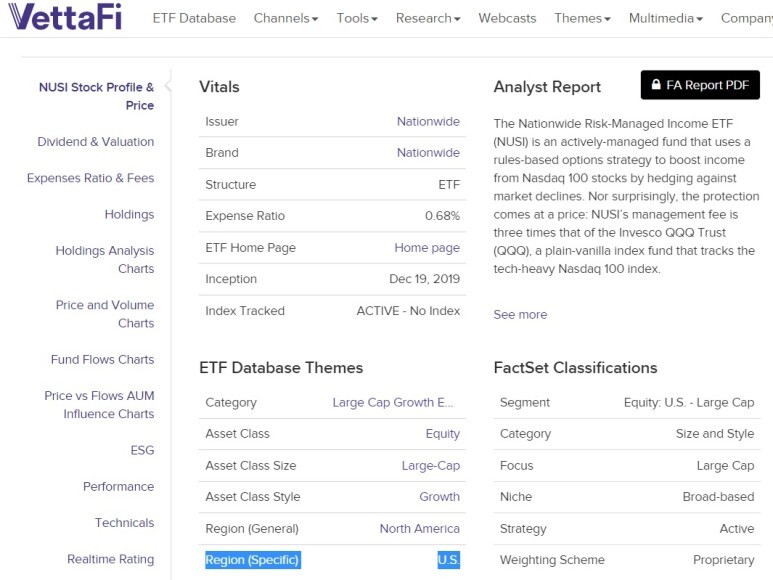The image size is (773, 580).
Task: Click the Growth asset class style link
Action: pyautogui.click(x=439, y=497)
